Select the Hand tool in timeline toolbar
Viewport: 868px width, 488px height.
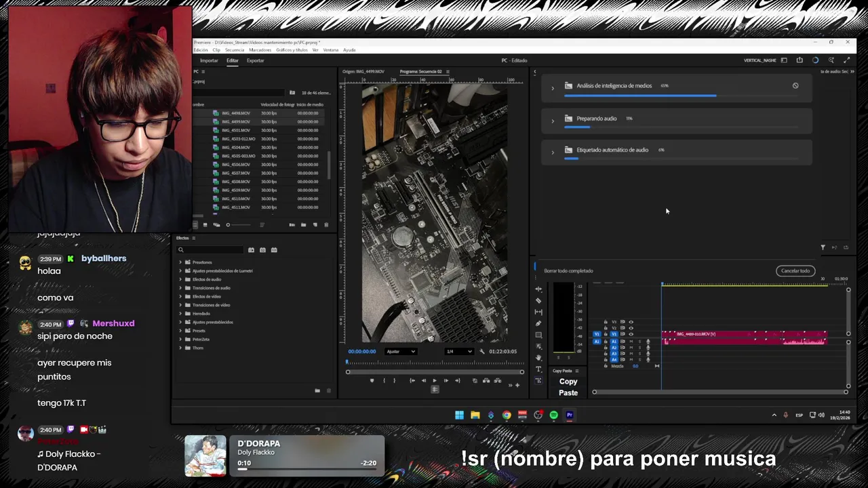[x=538, y=357]
